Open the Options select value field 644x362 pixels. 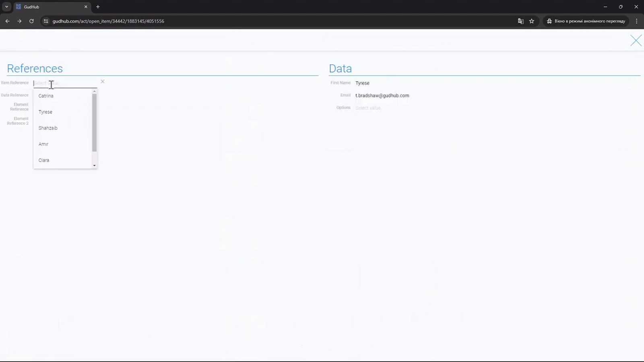(x=368, y=108)
